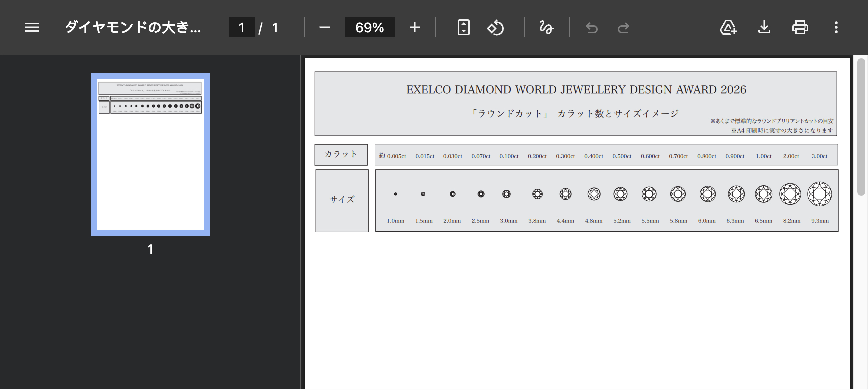Click the 3.00ct carat label
The image size is (868, 390).
819,156
